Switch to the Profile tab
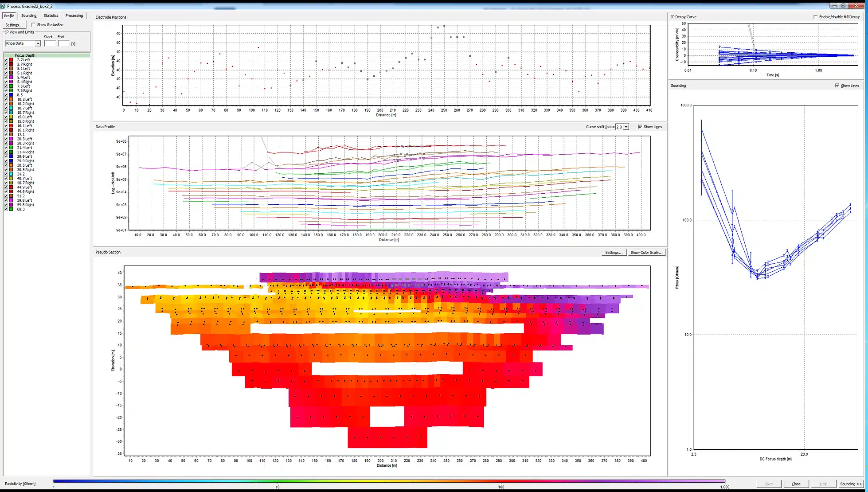This screenshot has width=868, height=492. click(x=9, y=16)
